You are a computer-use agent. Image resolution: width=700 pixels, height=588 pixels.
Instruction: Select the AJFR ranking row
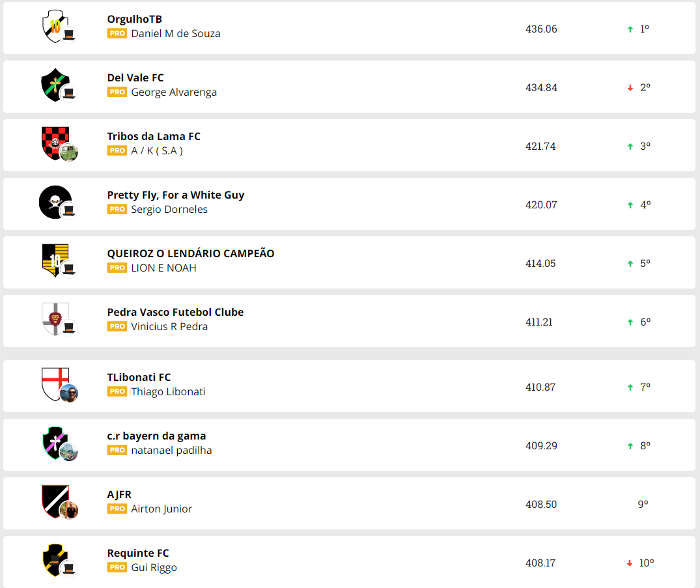(x=349, y=503)
